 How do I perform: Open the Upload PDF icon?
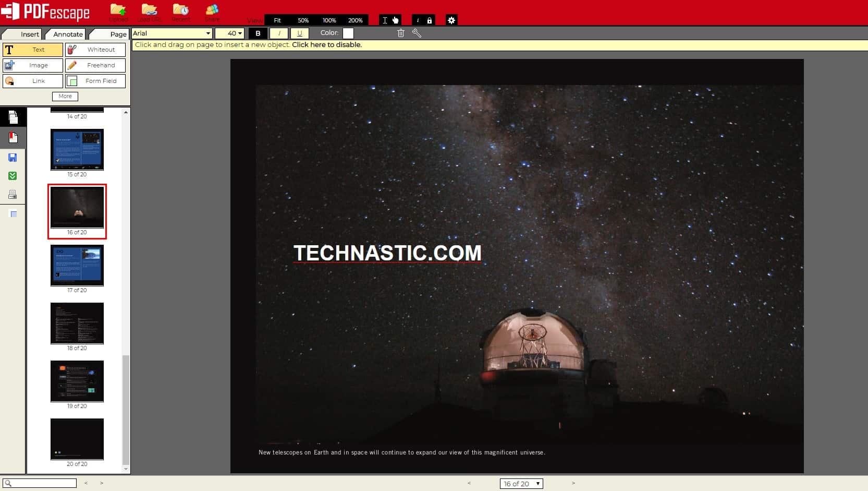coord(118,13)
